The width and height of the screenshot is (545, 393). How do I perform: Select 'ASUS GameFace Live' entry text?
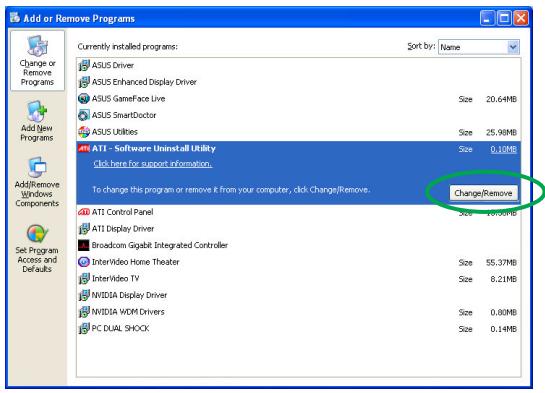coord(128,99)
